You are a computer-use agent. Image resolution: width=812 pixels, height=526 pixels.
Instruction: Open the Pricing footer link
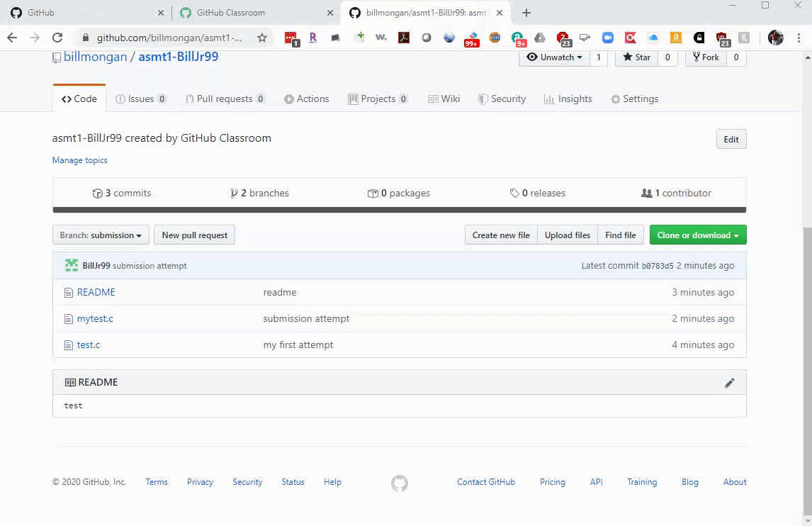553,482
